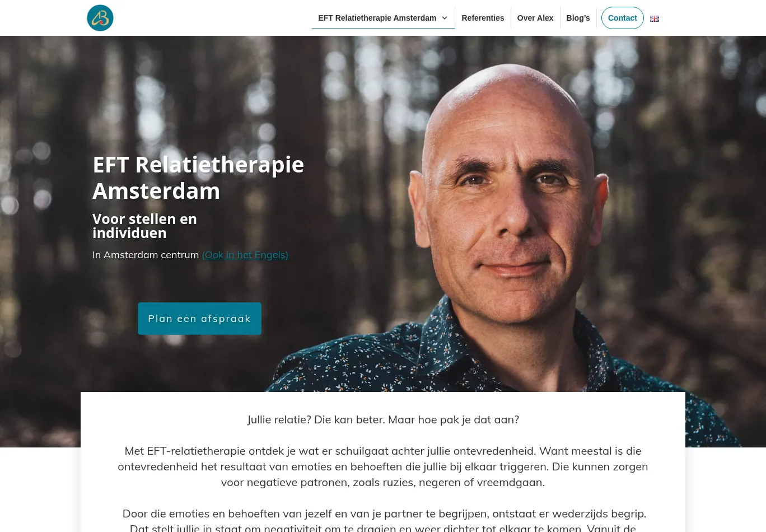
Task: Click the 'EFT Relatietherapie Amsterdam' hero heading
Action: click(x=198, y=178)
